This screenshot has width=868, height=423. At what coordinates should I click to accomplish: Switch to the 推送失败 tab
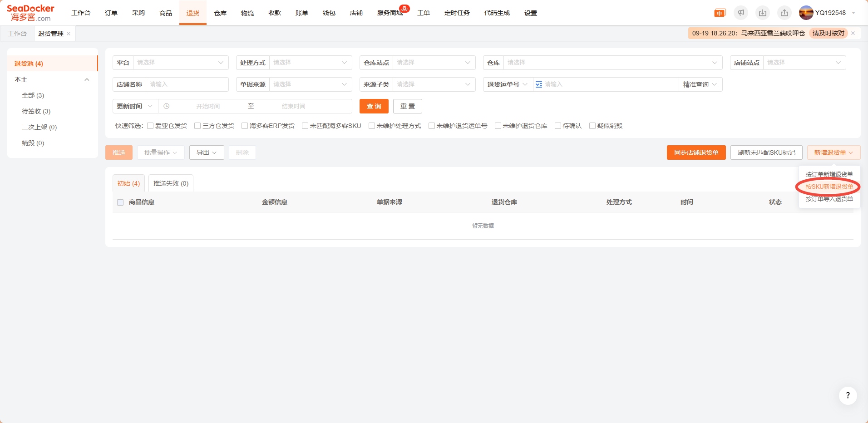point(171,183)
